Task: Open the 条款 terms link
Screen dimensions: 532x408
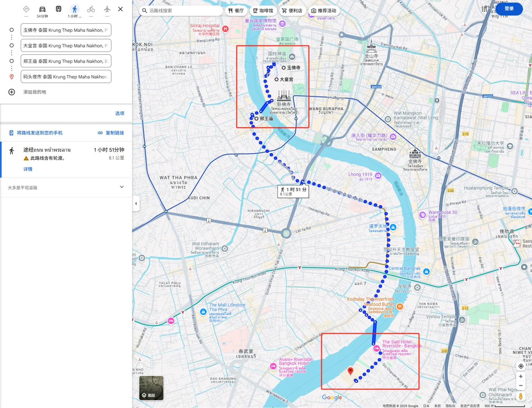Action: click(x=437, y=406)
